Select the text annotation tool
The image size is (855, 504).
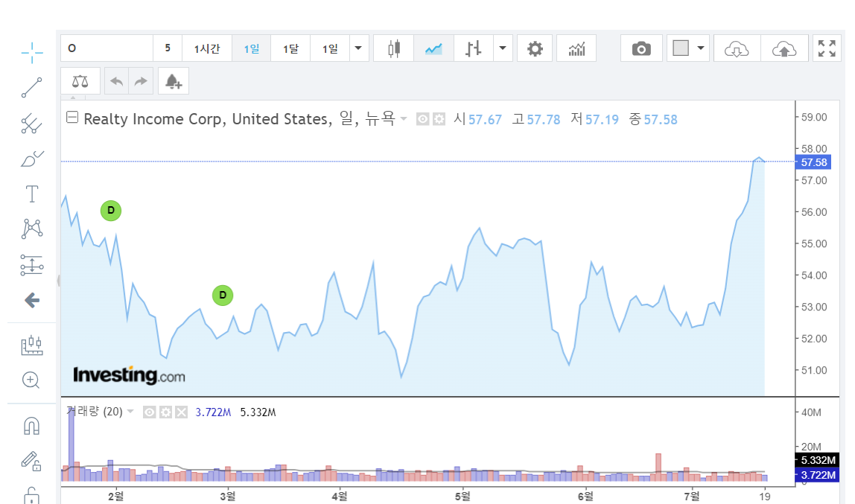coord(31,194)
